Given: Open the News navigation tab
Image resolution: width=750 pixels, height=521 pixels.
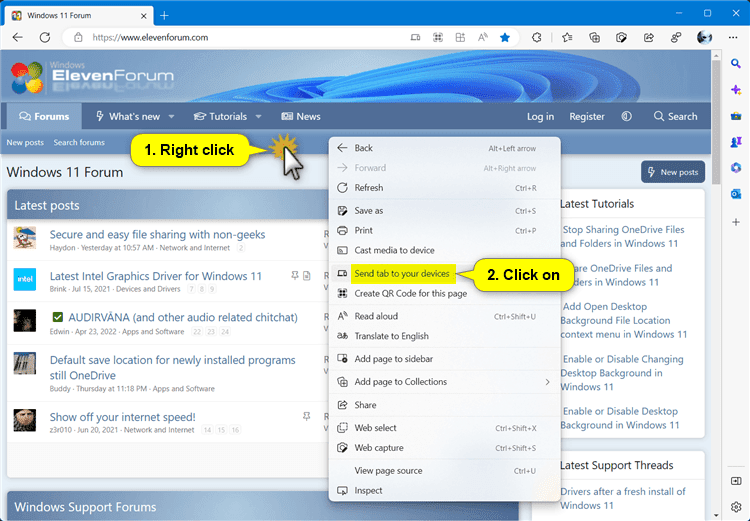Looking at the screenshot, I should coord(301,116).
